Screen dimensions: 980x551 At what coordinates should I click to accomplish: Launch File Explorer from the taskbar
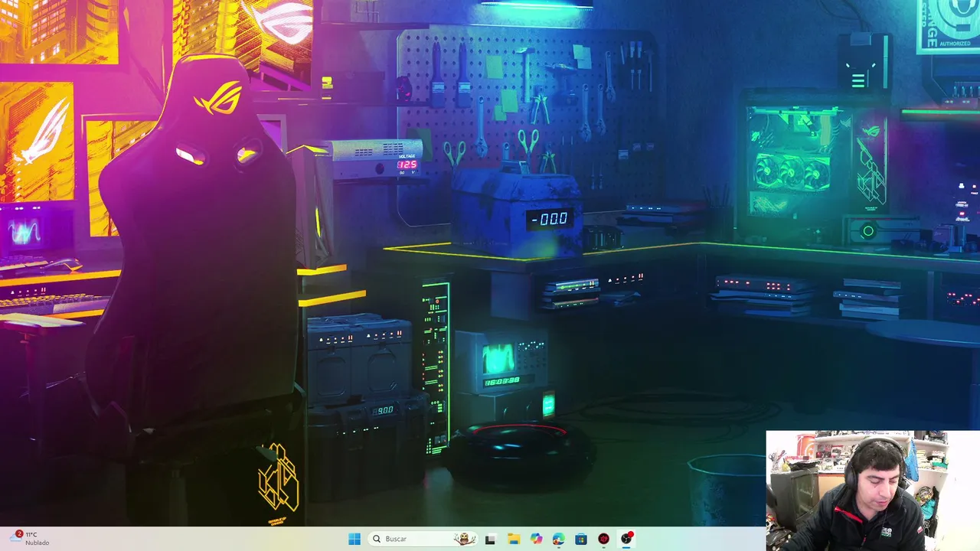[513, 539]
